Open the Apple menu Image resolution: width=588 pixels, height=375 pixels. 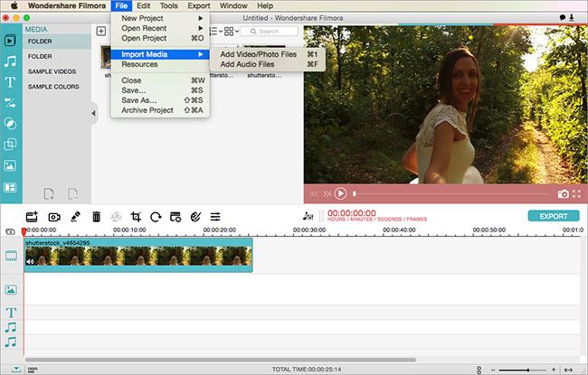(14, 5)
